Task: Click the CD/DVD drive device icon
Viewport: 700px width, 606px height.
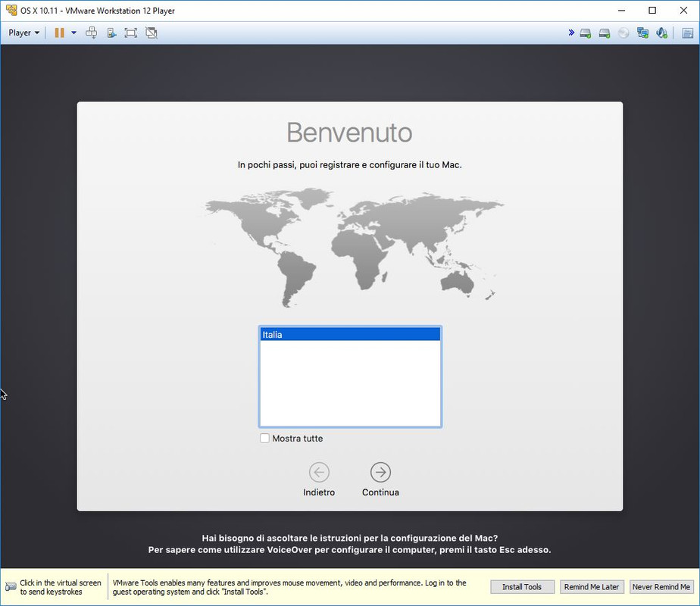Action: (x=623, y=33)
